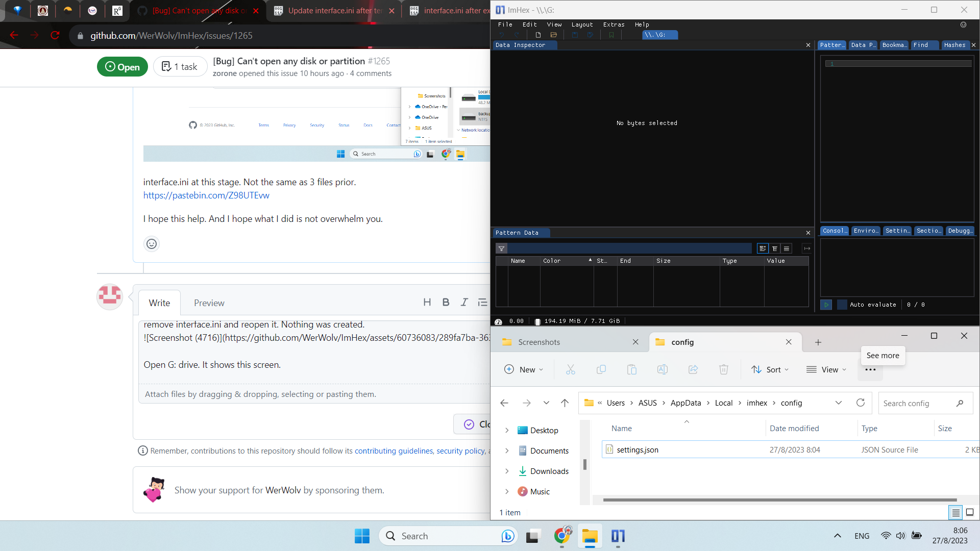Switch to the Hashes tab in ImHex

955,45
